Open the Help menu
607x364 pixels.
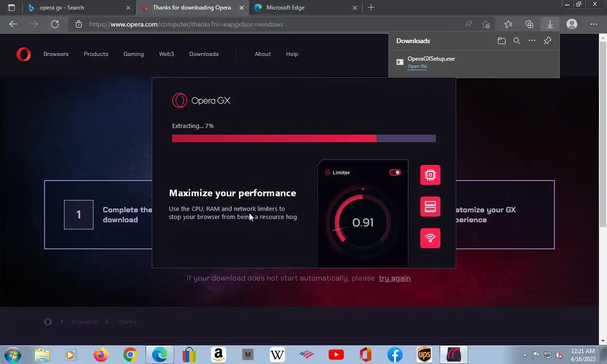coord(292,54)
